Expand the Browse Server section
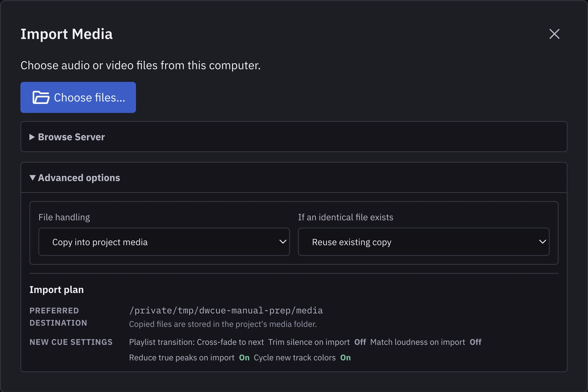 294,137
